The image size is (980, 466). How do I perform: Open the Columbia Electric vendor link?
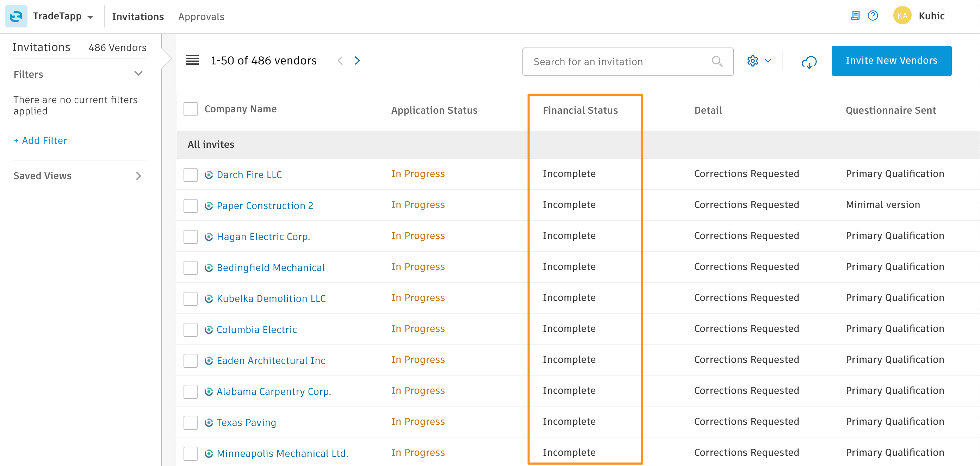[256, 329]
